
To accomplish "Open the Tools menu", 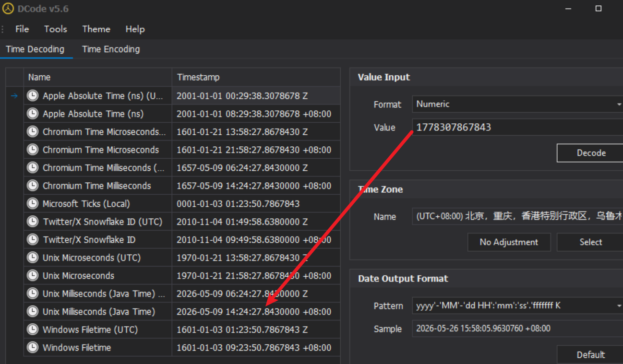I will coord(56,29).
